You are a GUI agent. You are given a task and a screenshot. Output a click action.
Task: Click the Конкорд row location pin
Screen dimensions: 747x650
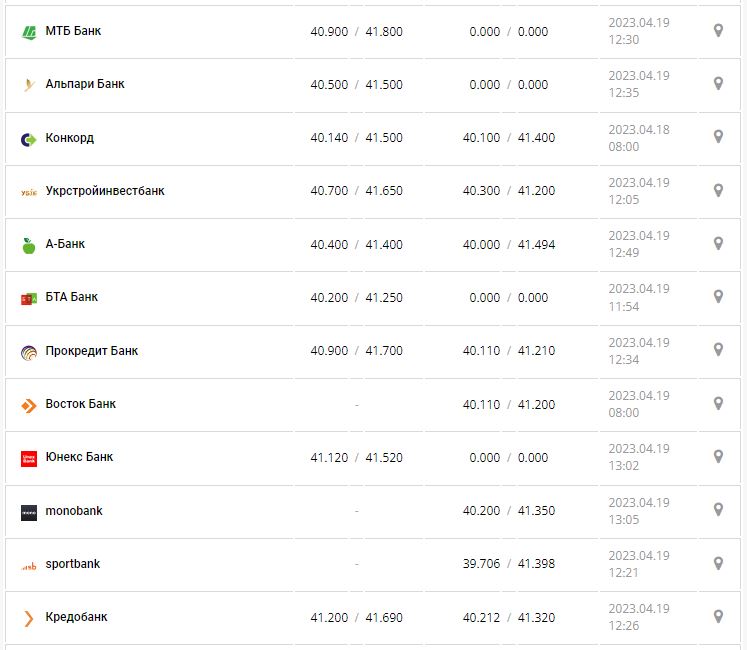(717, 137)
